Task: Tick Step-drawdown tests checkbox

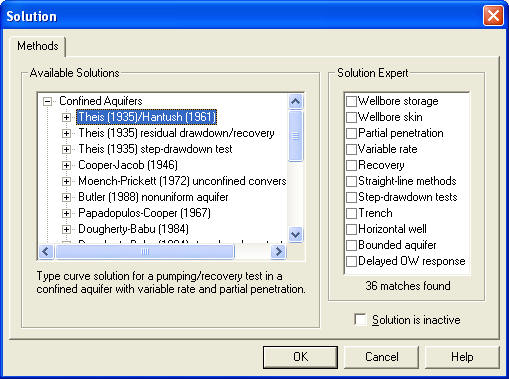Action: click(x=351, y=197)
